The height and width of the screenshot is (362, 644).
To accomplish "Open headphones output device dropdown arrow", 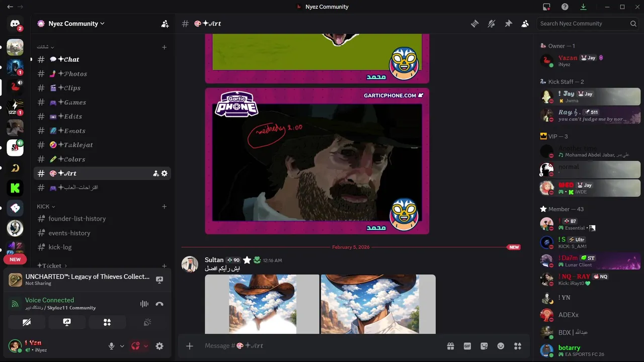I will tap(146, 346).
